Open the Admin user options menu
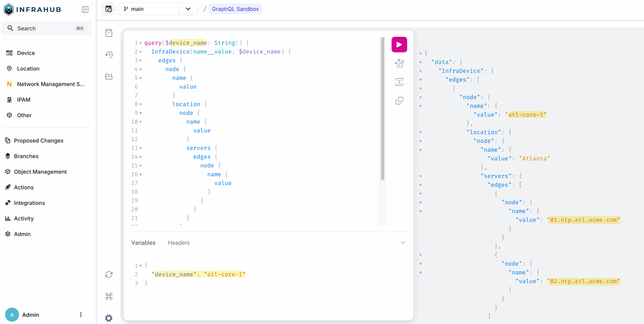The image size is (644, 324). coord(81,315)
